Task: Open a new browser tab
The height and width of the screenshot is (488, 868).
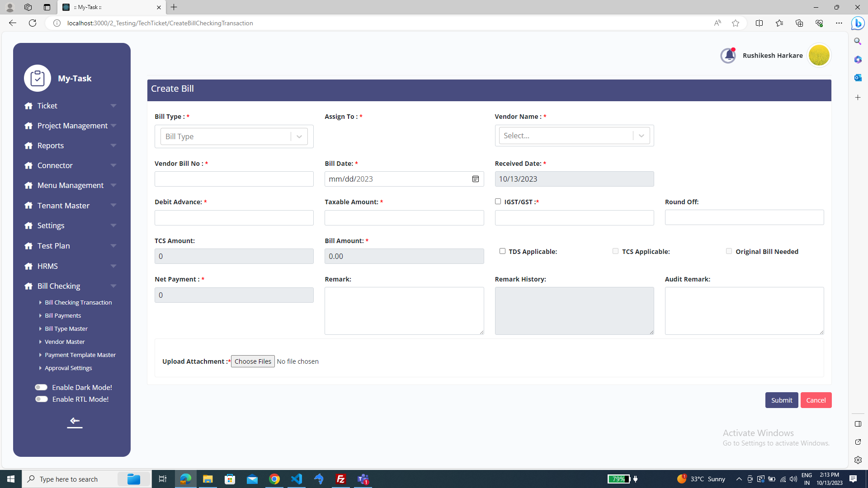Action: point(174,7)
